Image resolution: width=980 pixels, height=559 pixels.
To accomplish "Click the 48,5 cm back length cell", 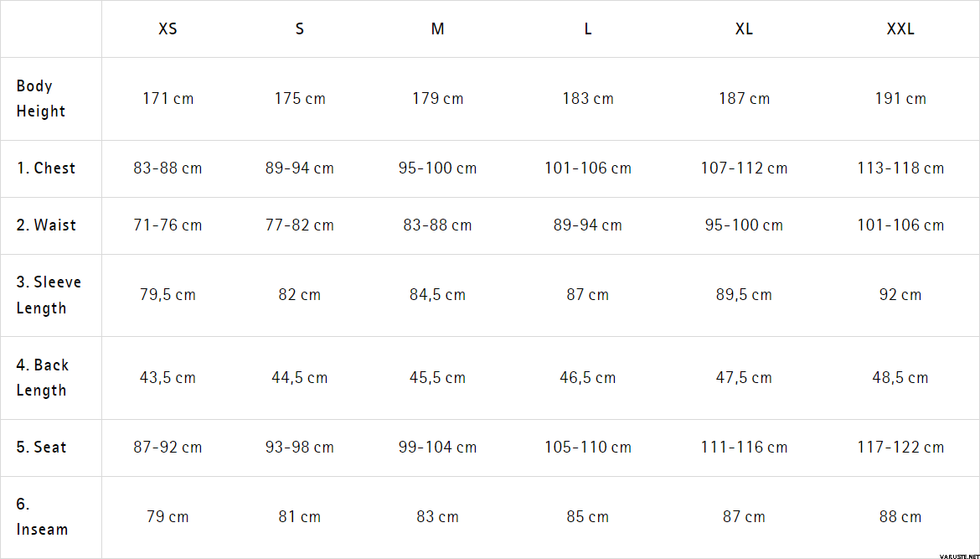I will pyautogui.click(x=900, y=378).
